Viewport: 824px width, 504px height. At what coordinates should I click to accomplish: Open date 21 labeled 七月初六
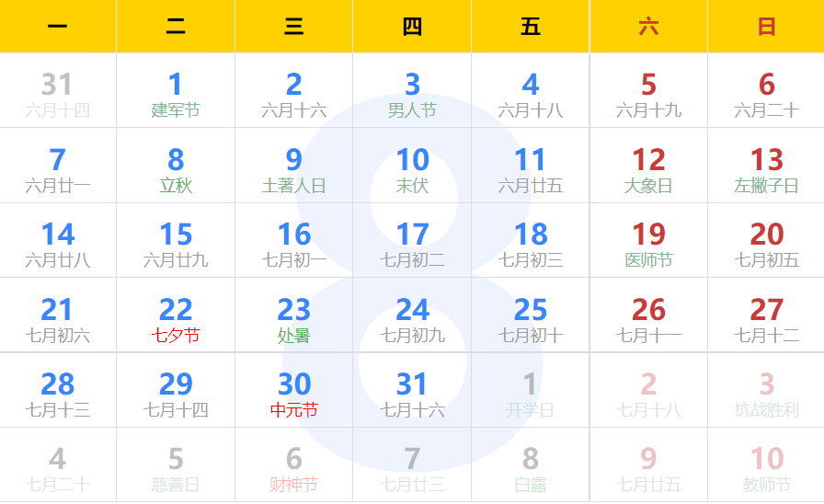(x=58, y=315)
